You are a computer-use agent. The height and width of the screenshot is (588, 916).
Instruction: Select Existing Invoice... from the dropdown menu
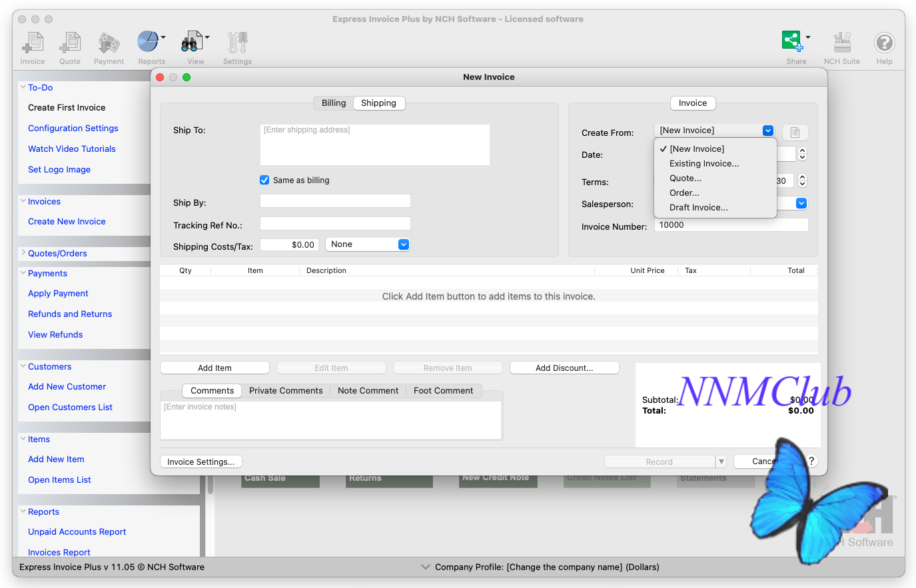pyautogui.click(x=704, y=164)
